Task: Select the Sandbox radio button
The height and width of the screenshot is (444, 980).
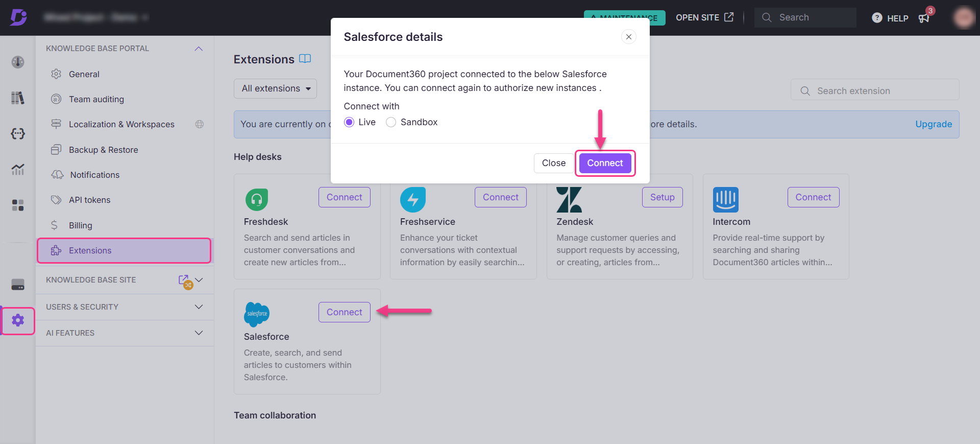Action: pos(391,122)
